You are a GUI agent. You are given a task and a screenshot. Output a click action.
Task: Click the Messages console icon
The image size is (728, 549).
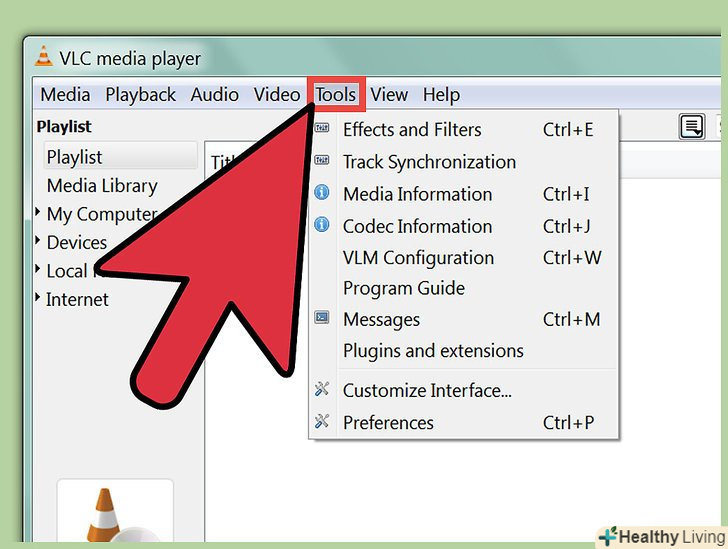(322, 318)
